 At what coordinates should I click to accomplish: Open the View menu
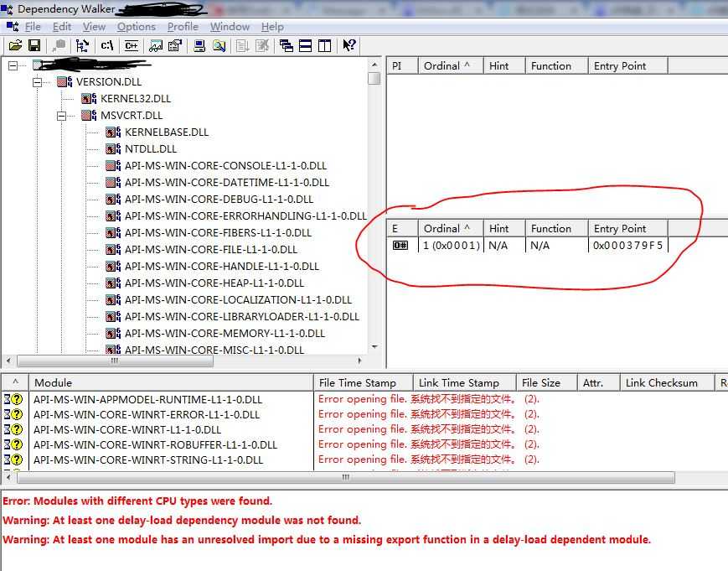pos(95,27)
